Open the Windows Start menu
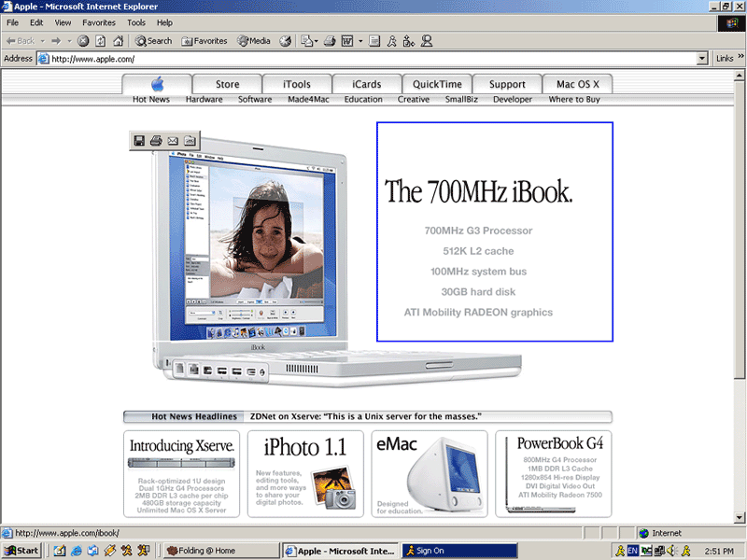The width and height of the screenshot is (747, 560). pos(21,551)
